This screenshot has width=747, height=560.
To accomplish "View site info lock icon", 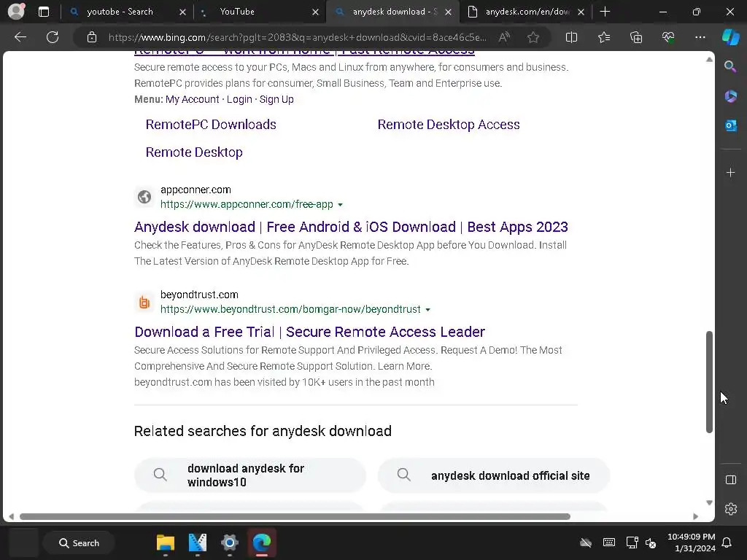I will [x=92, y=37].
